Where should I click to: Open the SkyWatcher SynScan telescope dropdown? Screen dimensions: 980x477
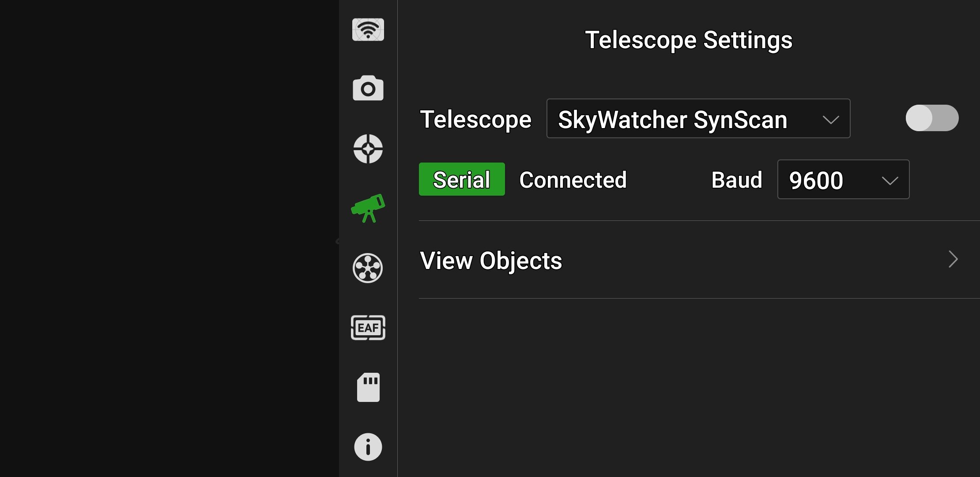698,119
